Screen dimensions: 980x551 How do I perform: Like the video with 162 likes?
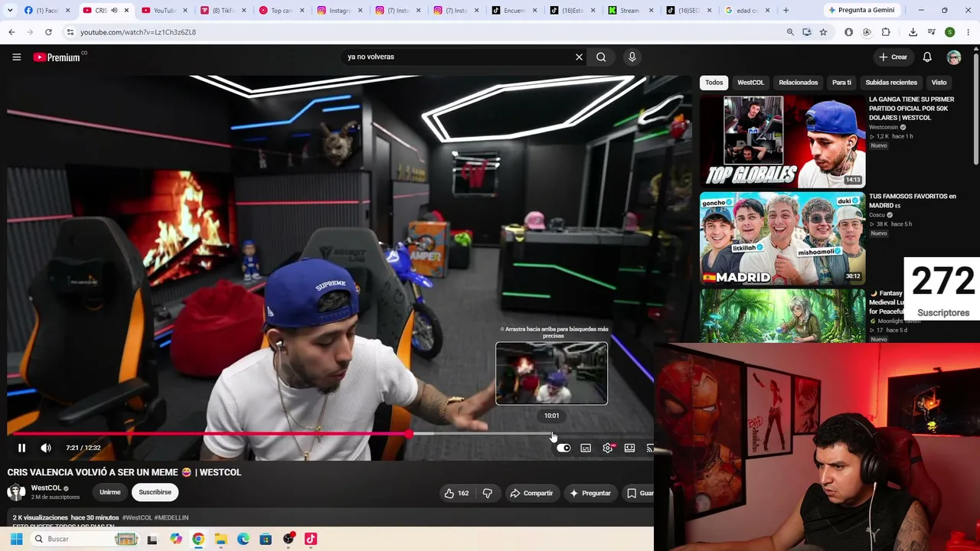click(456, 494)
